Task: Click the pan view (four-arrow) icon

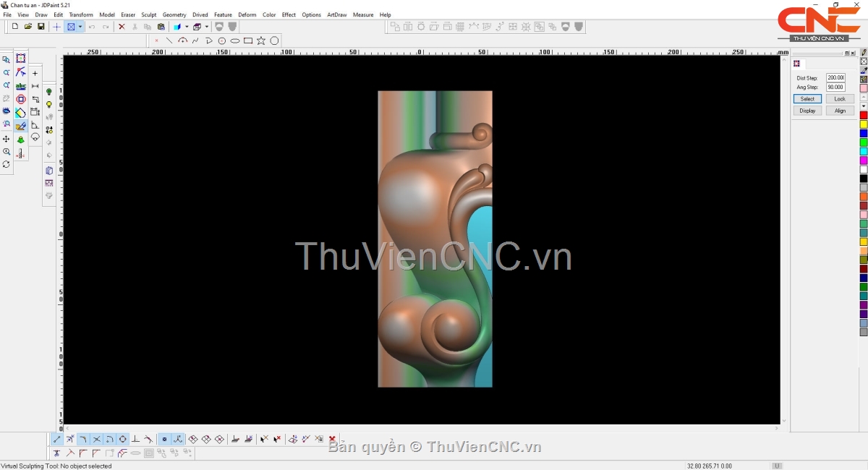Action: (x=7, y=139)
